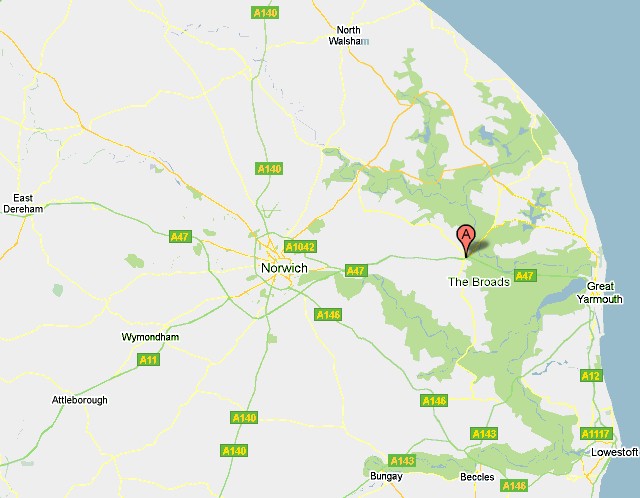This screenshot has height=498, width=640.
Task: Select the Lowestoft label on the coast
Action: tap(614, 452)
